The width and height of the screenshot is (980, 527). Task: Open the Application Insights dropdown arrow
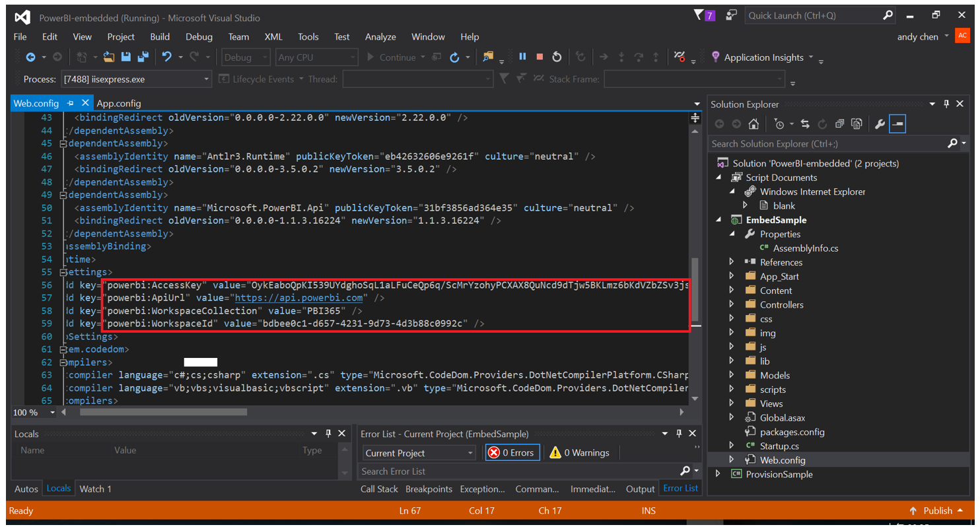click(811, 57)
